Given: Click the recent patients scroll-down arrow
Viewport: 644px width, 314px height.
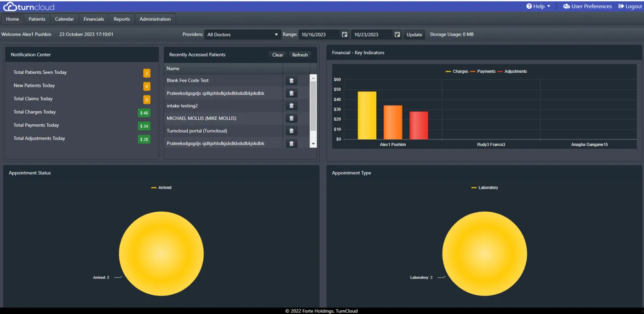Looking at the screenshot, I should click(313, 144).
